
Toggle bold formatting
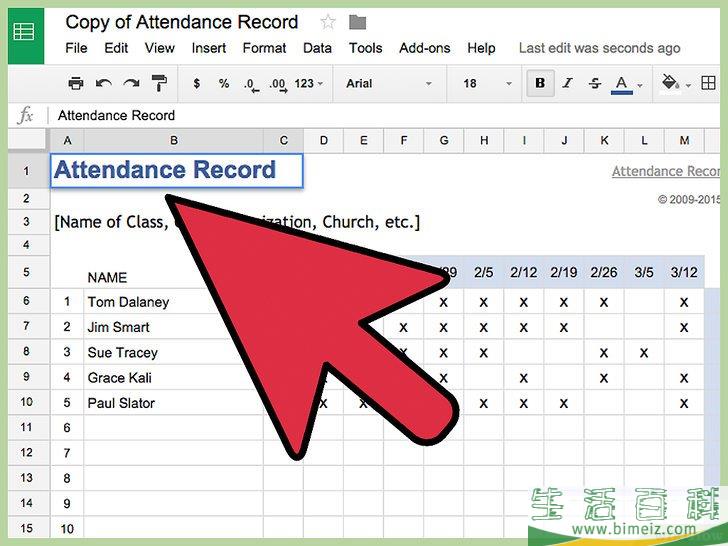(541, 84)
